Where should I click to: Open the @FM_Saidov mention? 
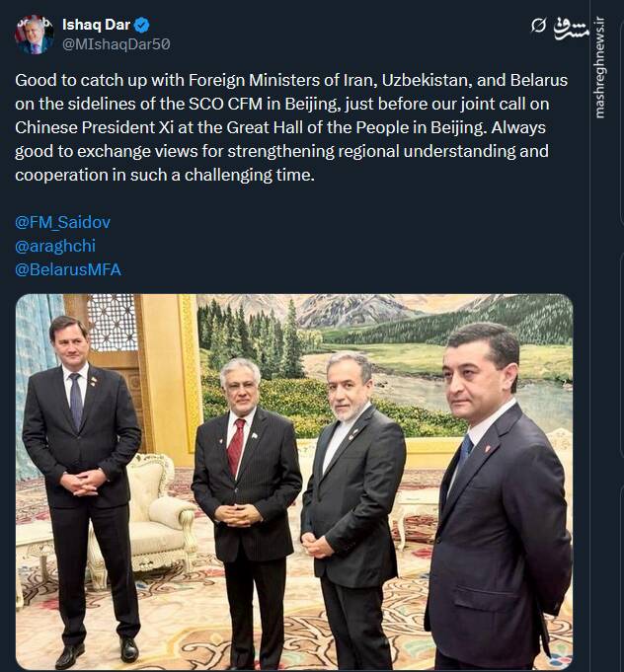pos(62,222)
